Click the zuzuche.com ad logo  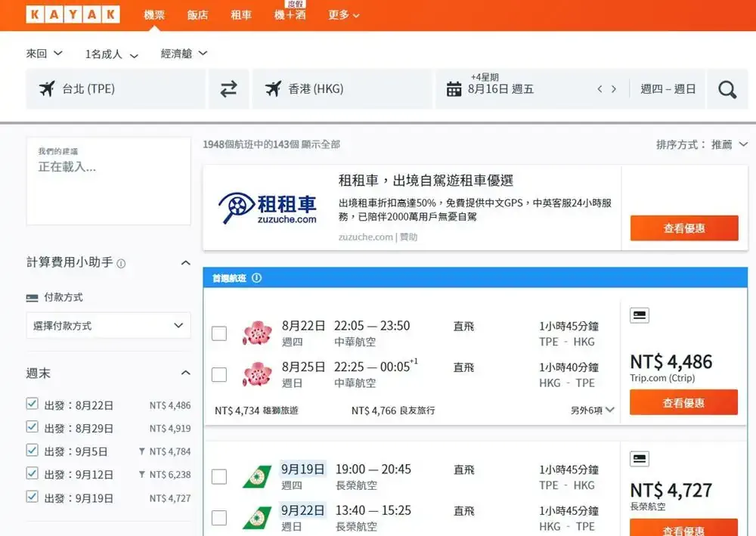point(268,208)
